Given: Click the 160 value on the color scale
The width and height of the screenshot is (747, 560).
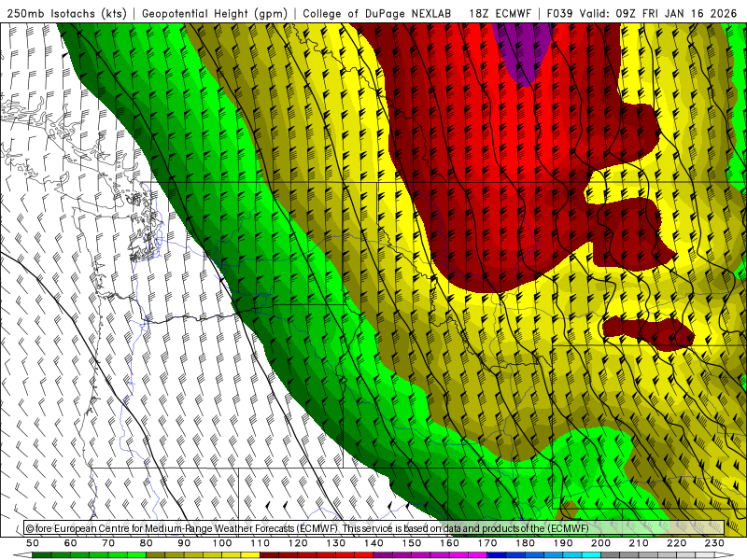Looking at the screenshot, I should (449, 543).
